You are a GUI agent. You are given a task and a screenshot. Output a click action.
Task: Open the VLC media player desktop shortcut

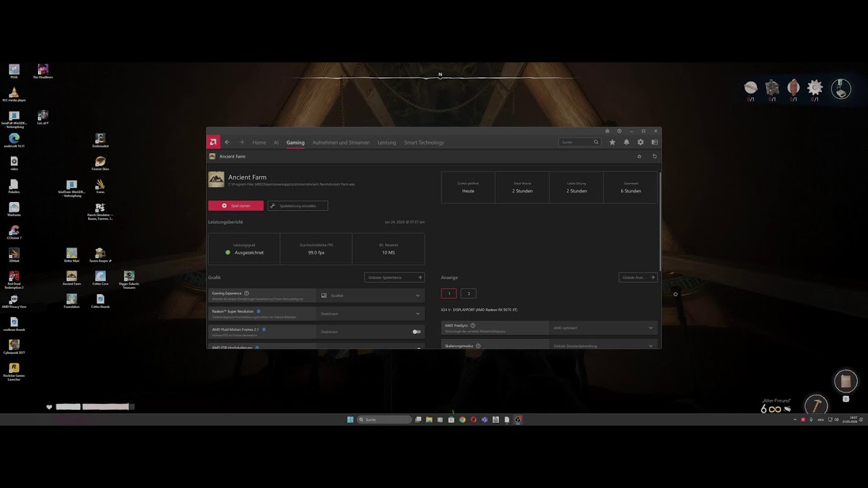(14, 94)
